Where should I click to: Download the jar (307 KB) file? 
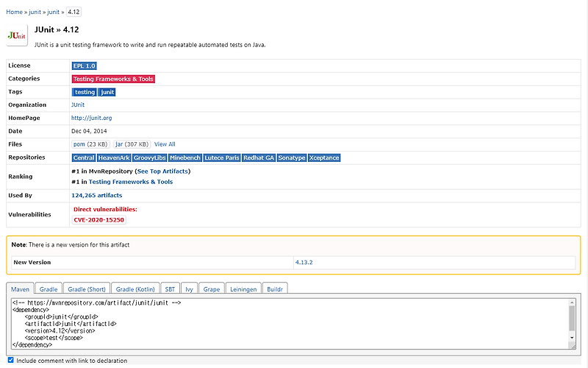132,144
